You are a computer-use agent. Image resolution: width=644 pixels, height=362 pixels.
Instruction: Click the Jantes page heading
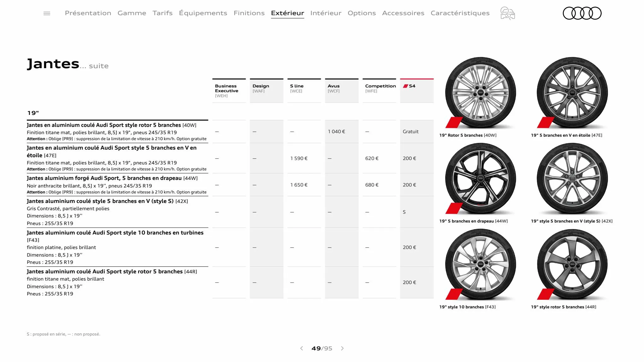point(53,64)
